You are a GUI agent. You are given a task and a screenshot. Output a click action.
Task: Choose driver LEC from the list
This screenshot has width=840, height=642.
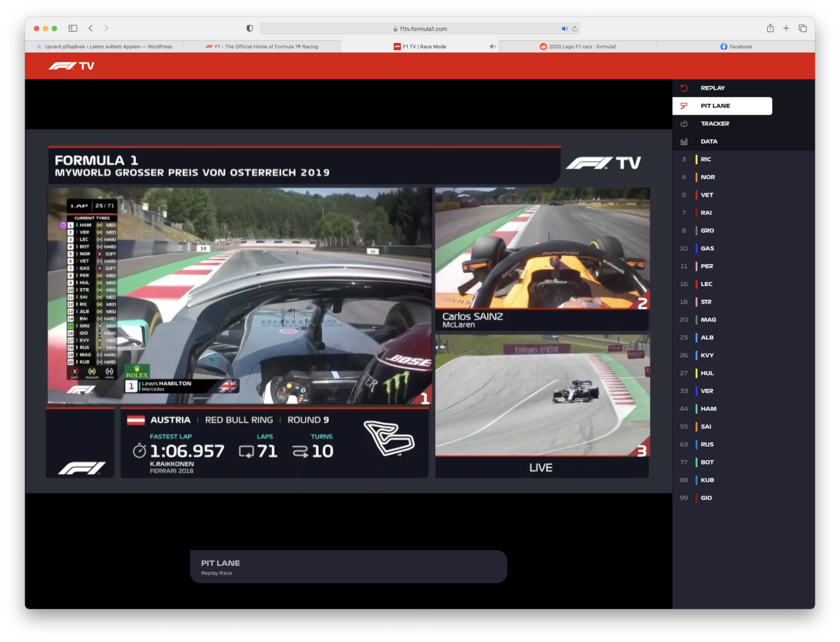[722, 284]
